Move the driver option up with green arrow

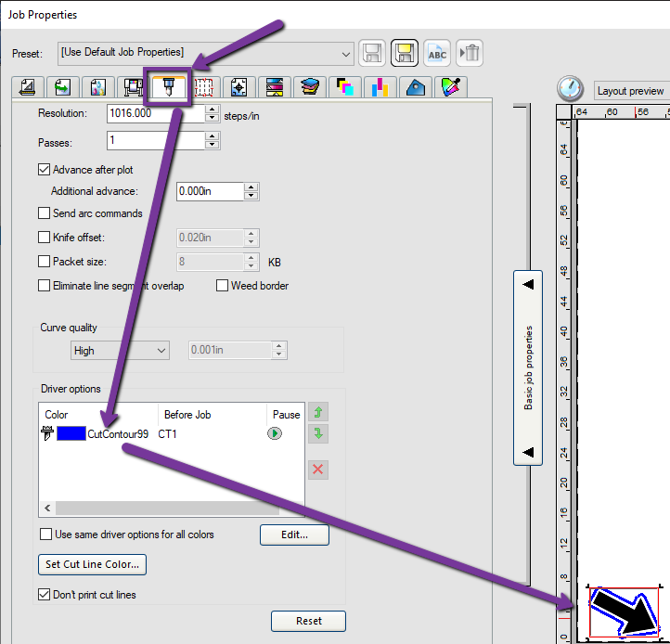click(318, 412)
